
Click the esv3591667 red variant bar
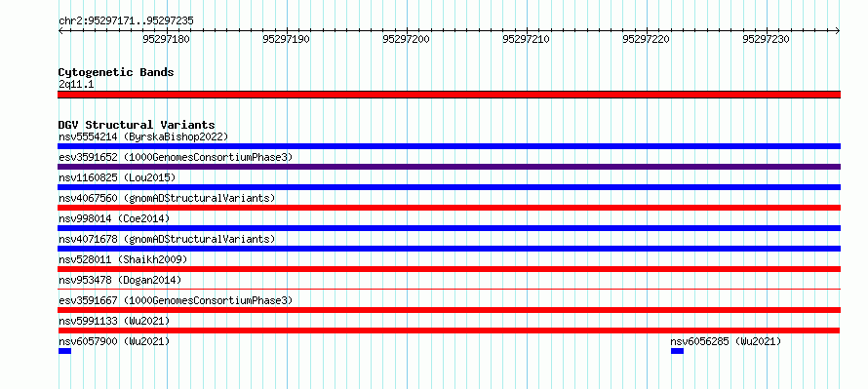[449, 310]
